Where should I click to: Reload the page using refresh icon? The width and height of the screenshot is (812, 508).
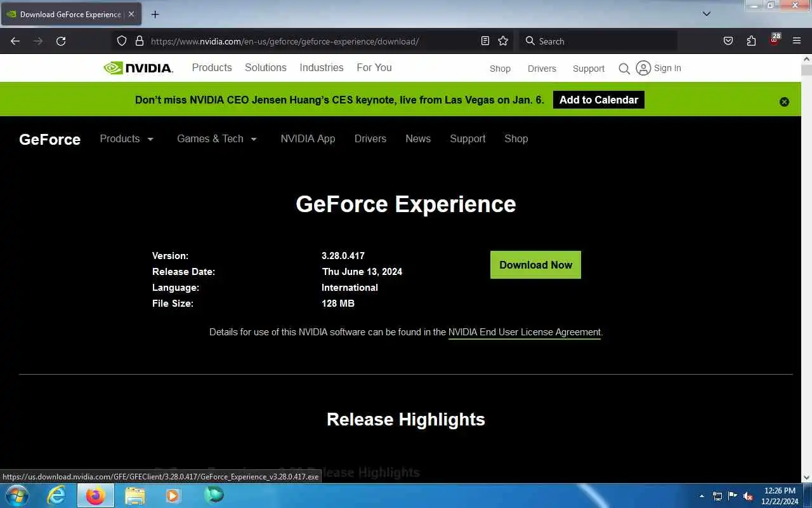pos(61,41)
